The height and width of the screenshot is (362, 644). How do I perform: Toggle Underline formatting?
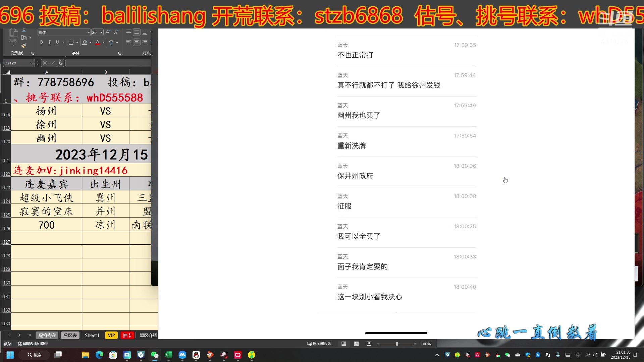pyautogui.click(x=57, y=42)
